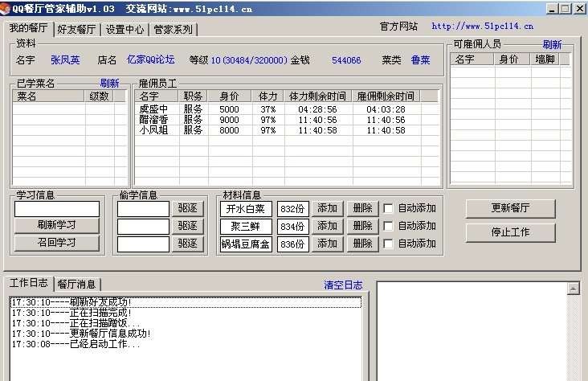Refresh the 已学菜名 list
Image resolution: width=588 pixels, height=381 pixels.
109,83
